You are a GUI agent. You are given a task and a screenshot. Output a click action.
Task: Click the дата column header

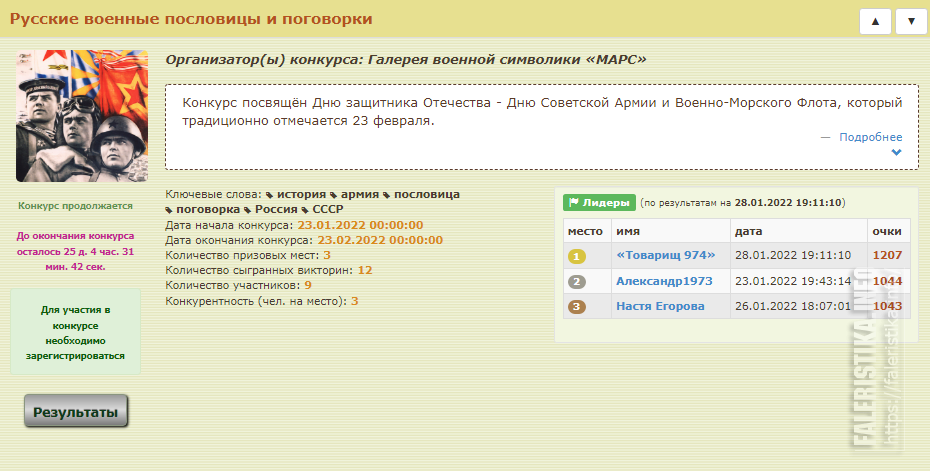pos(799,231)
